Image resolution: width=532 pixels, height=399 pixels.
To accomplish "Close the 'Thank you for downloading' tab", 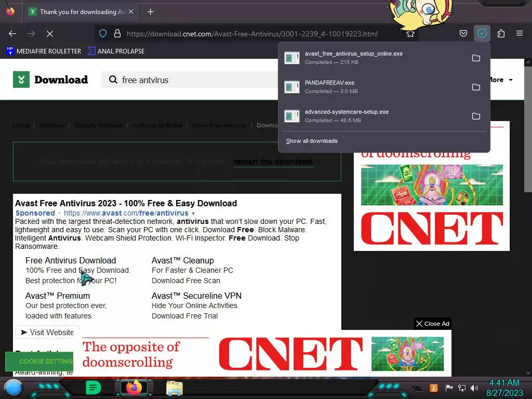I will click(131, 11).
